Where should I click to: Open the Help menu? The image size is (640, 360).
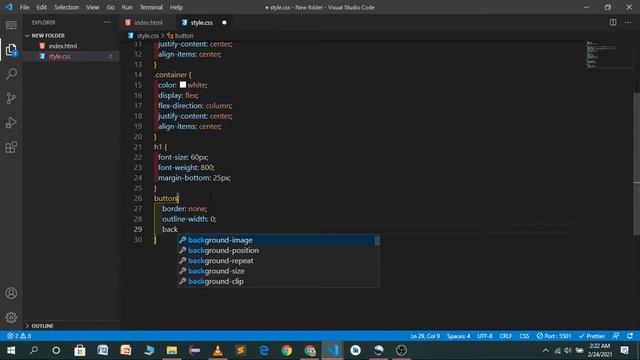click(176, 7)
